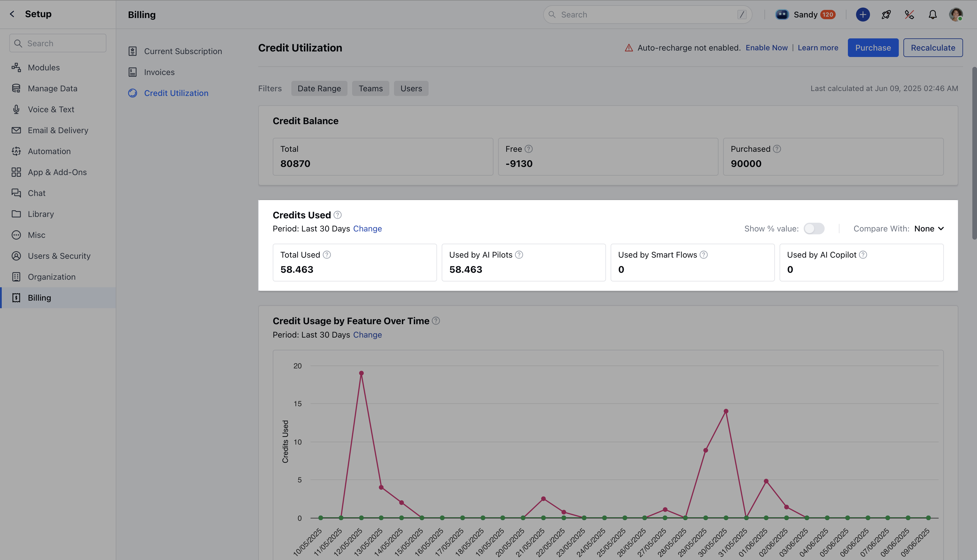The image size is (977, 560).
Task: Click help icon next to Total Used
Action: (327, 255)
